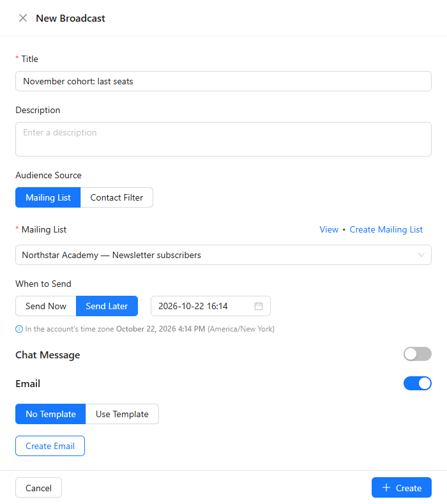
Task: Edit the Title field 'November cohort: last seats'
Action: click(223, 81)
